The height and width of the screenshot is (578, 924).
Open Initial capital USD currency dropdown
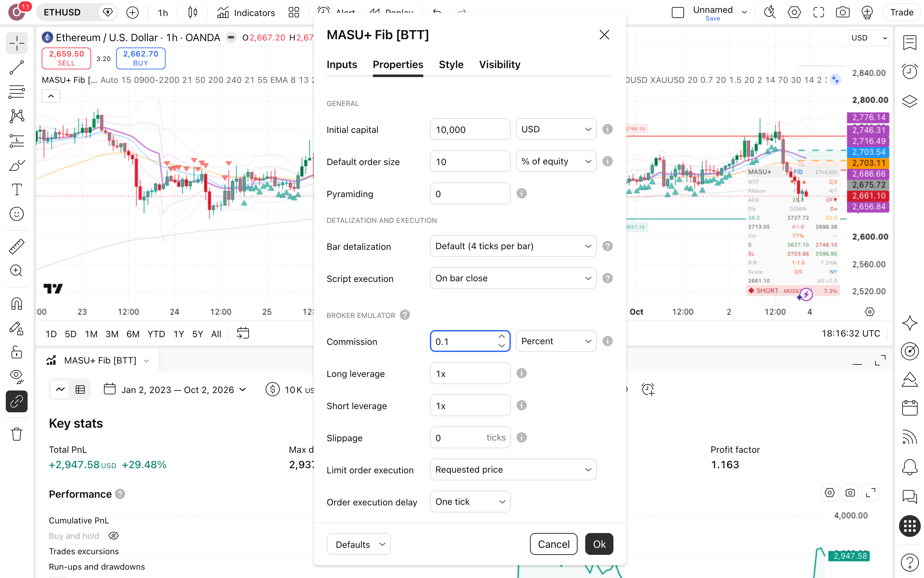click(x=556, y=129)
